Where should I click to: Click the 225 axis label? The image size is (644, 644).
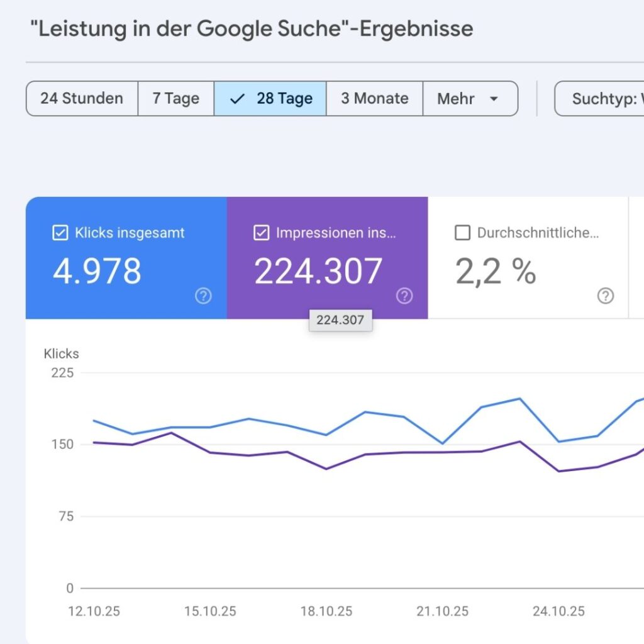point(62,373)
